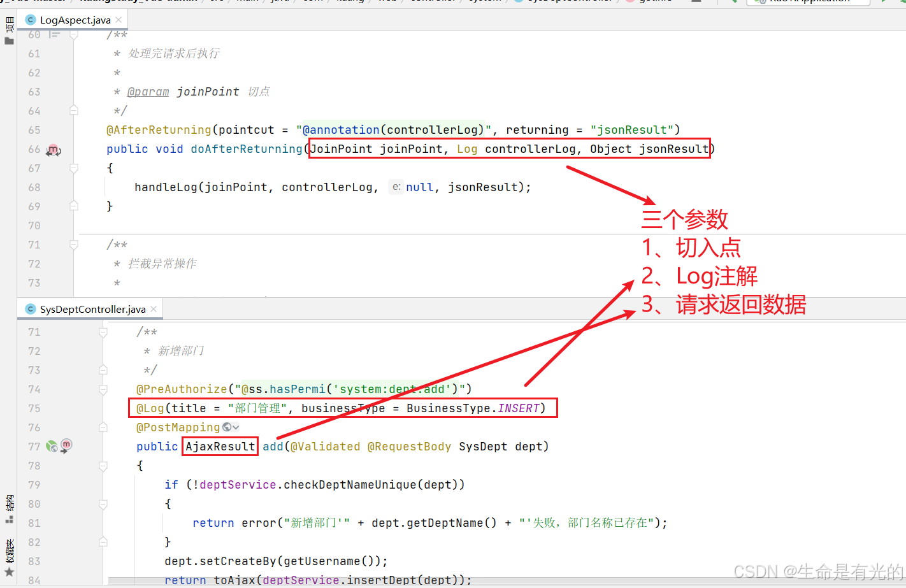Viewport: 906px width, 588px height.
Task: Click the @PostMapping annotation
Action: (178, 427)
